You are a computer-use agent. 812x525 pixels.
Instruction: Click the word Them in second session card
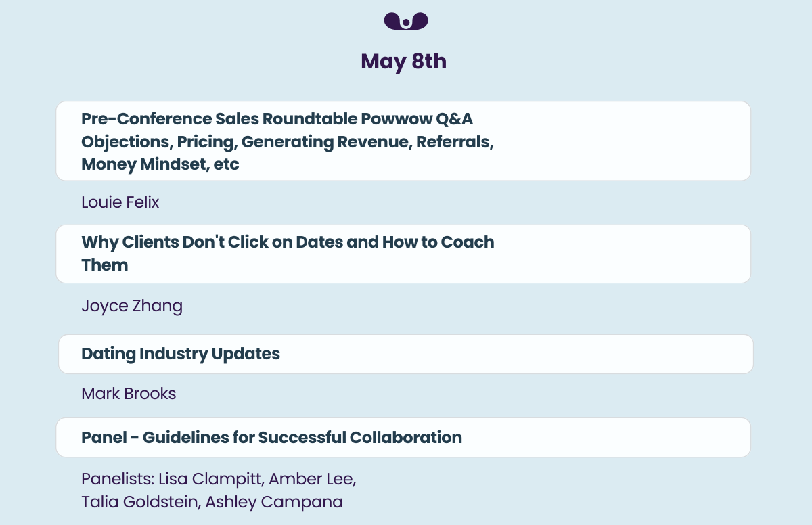coord(105,265)
